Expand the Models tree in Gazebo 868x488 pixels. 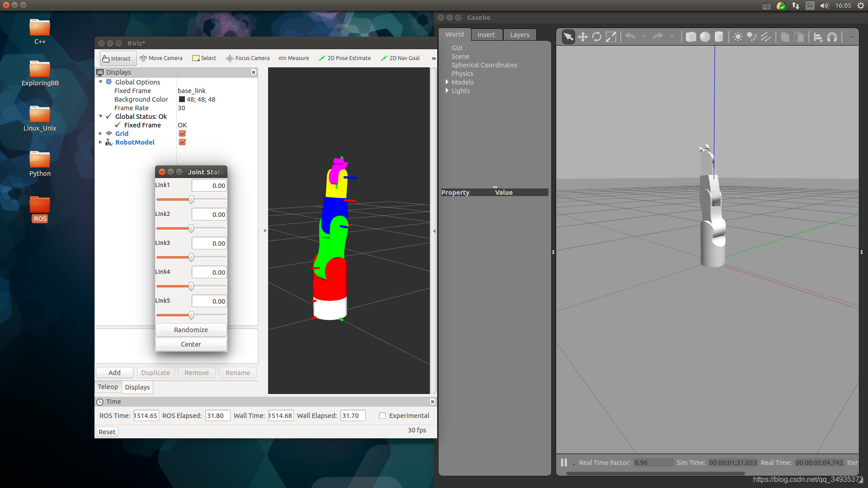tap(447, 82)
